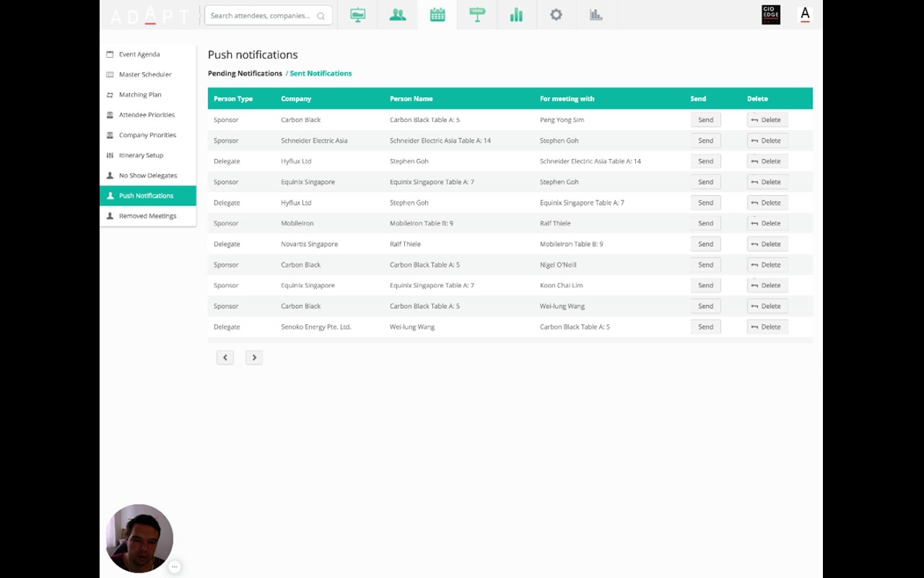Go to next page of notifications
Screen dimensions: 924x578
[254, 358]
